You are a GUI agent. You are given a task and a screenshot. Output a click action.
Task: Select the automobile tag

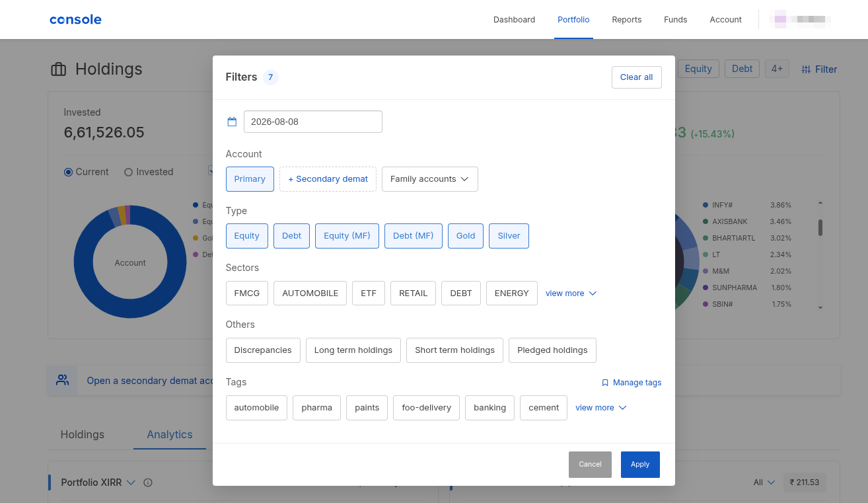point(257,408)
